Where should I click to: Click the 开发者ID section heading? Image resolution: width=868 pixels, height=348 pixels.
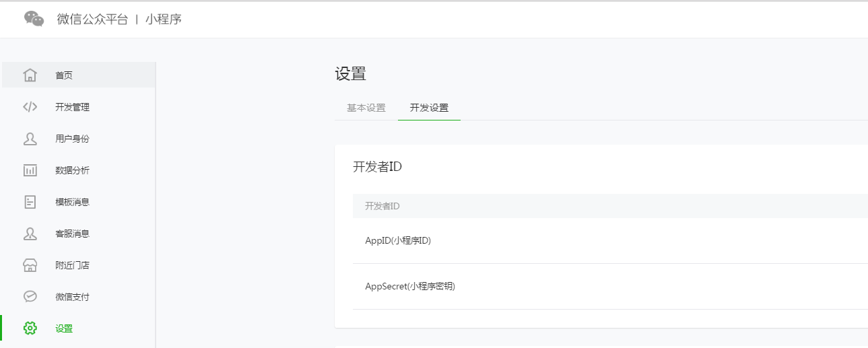pos(377,167)
